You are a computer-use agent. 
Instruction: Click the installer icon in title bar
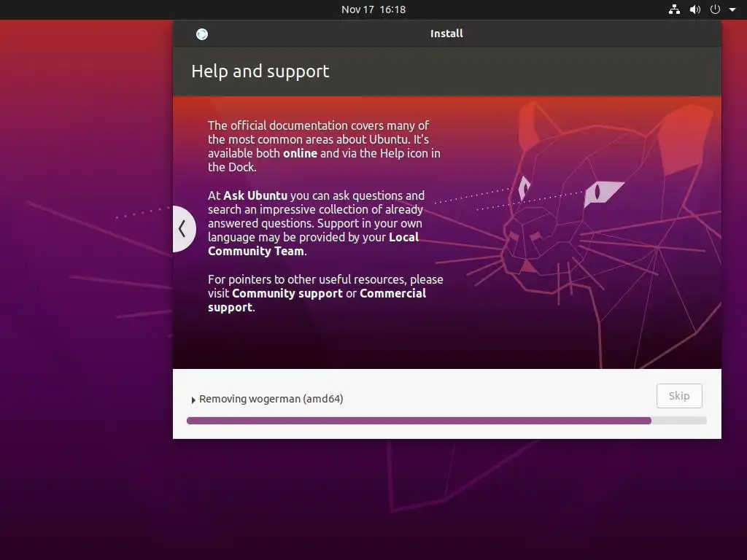coord(202,34)
